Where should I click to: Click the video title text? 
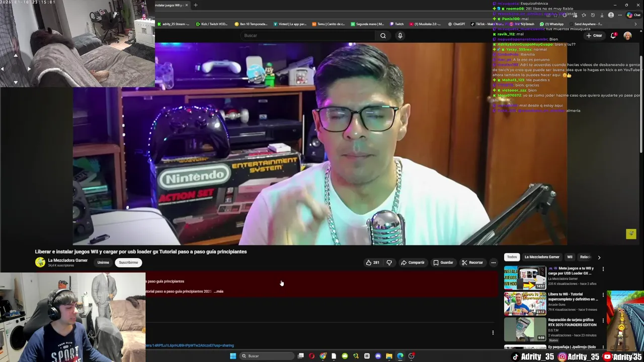(x=141, y=251)
